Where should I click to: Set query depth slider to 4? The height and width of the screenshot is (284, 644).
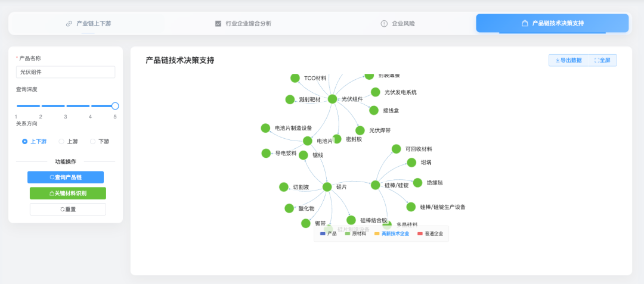(x=91, y=106)
